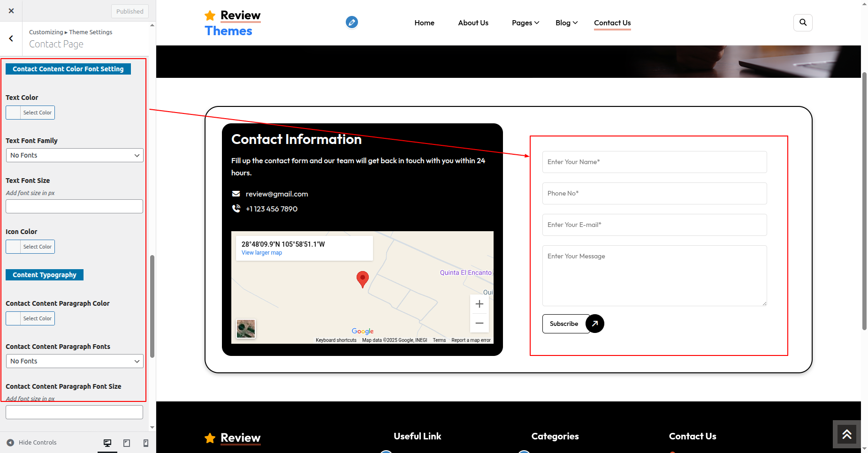This screenshot has height=453, width=868.
Task: Go to the About Us menu item
Action: (473, 23)
